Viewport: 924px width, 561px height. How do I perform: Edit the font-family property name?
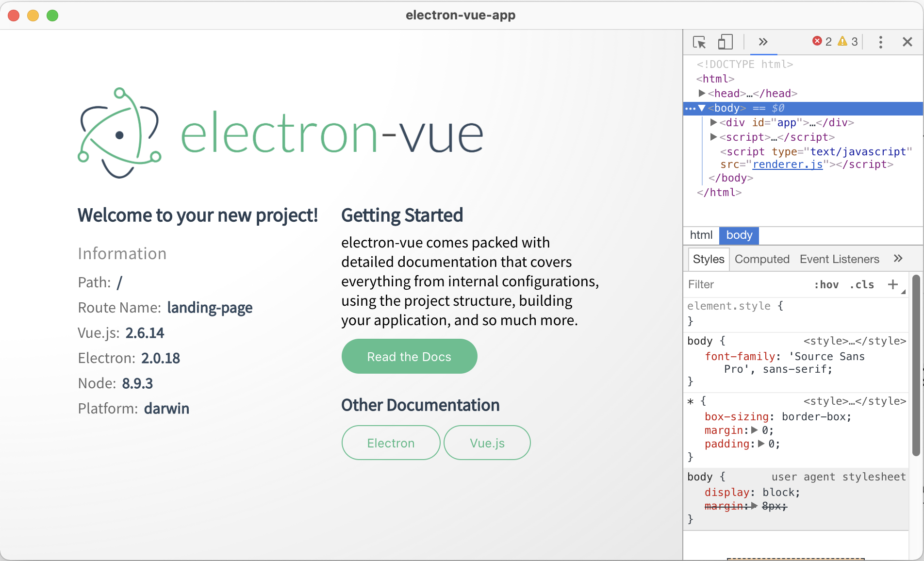click(x=740, y=357)
